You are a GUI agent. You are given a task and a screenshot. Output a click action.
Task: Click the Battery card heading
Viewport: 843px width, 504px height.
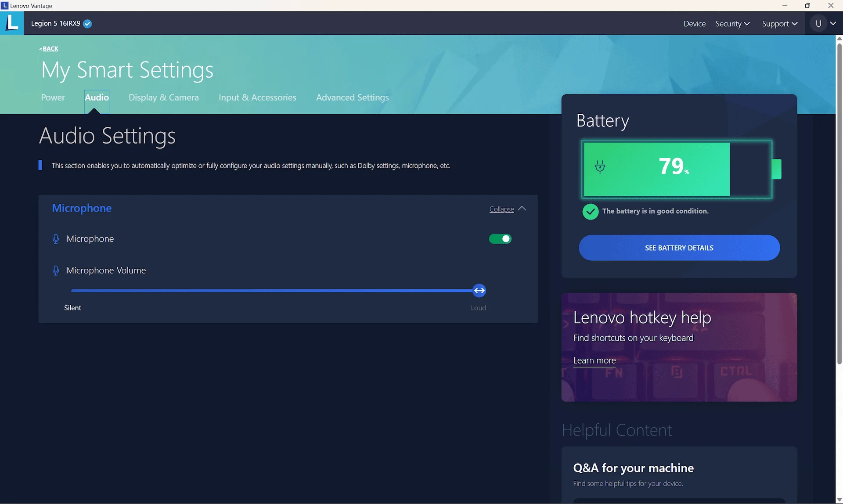602,121
